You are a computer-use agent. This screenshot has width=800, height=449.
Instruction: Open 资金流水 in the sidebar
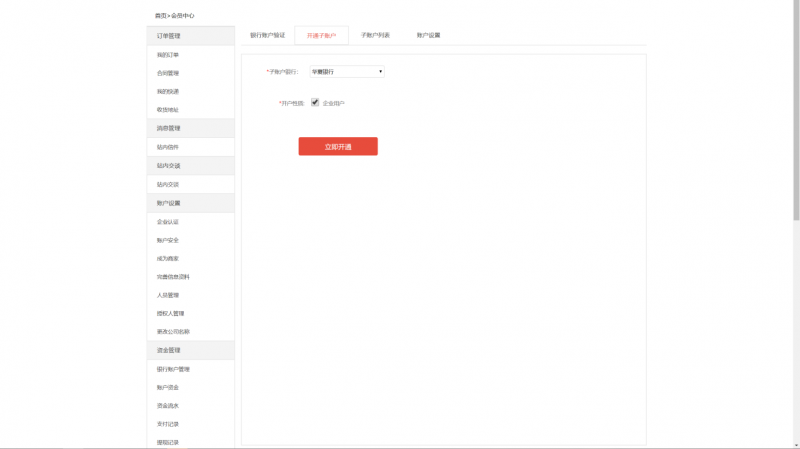tap(168, 406)
